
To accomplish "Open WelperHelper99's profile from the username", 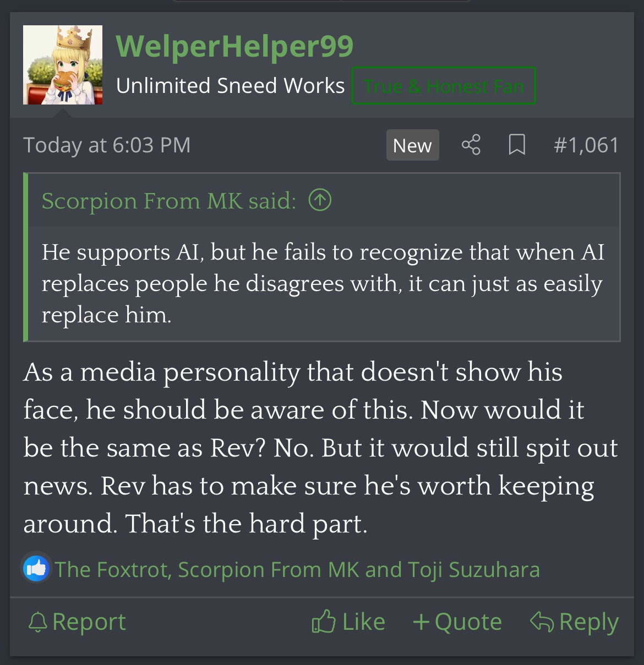I will [x=234, y=46].
